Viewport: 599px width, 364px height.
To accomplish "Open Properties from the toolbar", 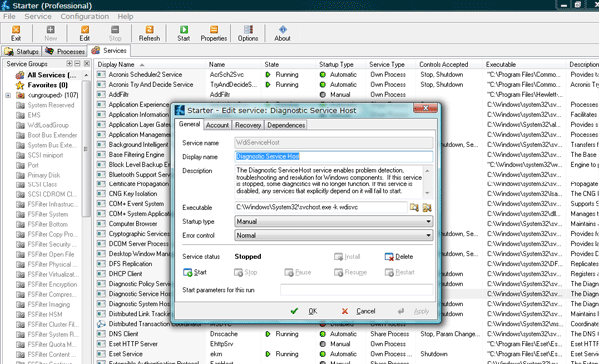I will [x=214, y=33].
